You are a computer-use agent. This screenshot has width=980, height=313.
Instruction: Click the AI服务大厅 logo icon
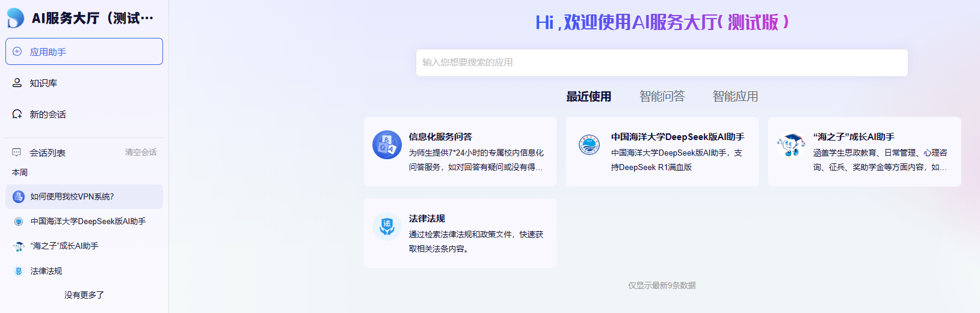pyautogui.click(x=16, y=18)
